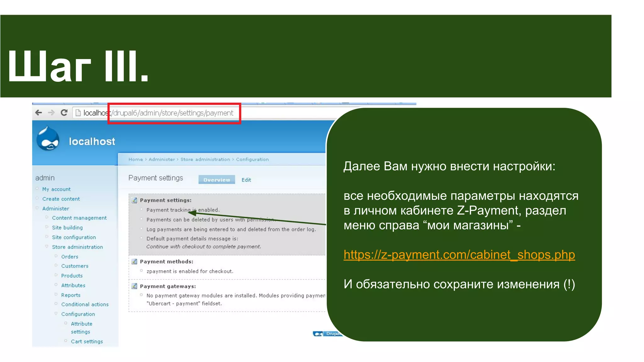Open Create content in the sidebar
Screen dimensions: 644x362
tap(61, 199)
